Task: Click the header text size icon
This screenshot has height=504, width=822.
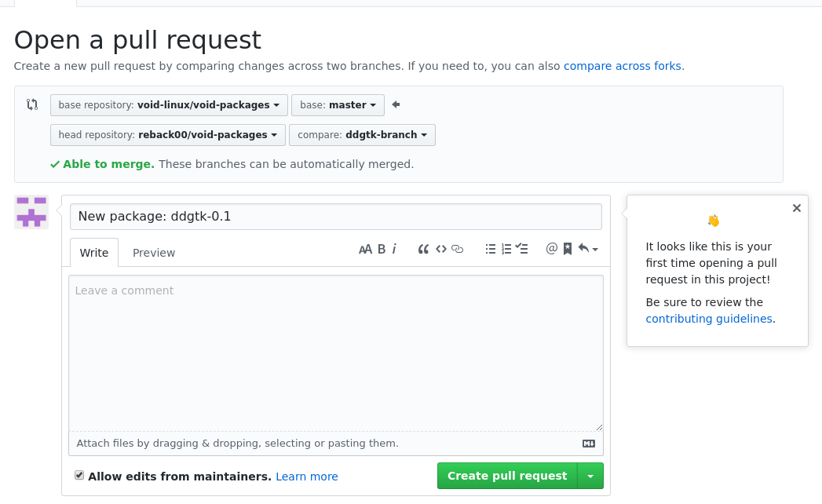Action: (365, 250)
